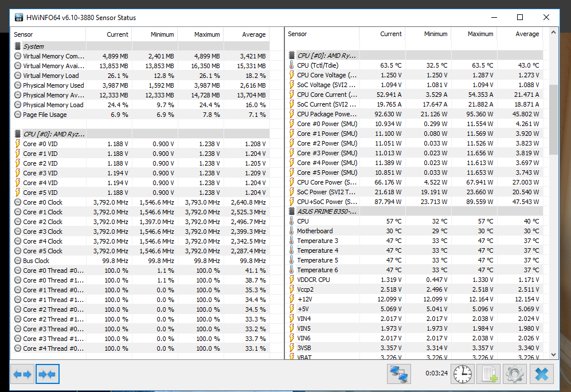The image size is (571, 392).
Task: Click the left panel Minimum column header
Action: click(x=155, y=34)
